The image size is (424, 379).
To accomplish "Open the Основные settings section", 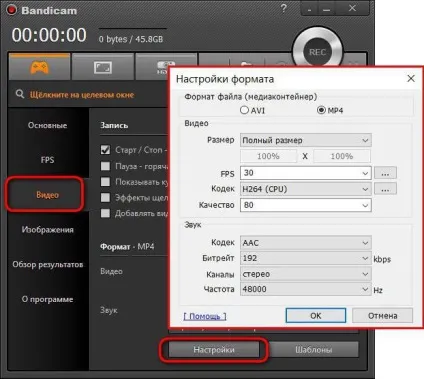I will point(47,125).
